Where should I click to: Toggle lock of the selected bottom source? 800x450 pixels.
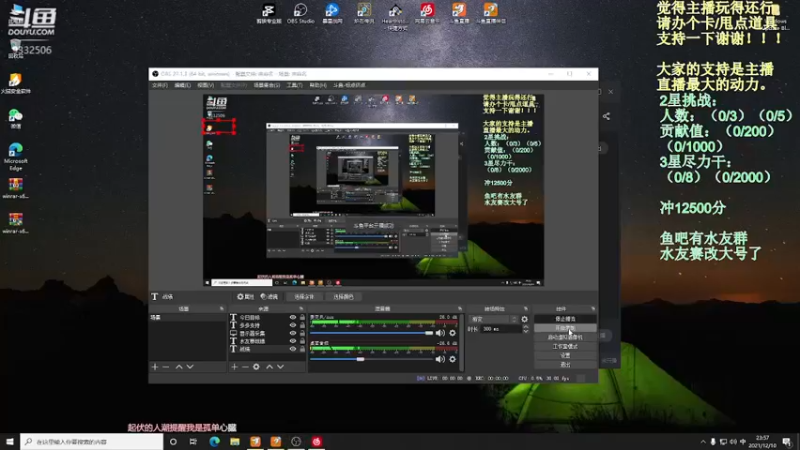pos(302,349)
